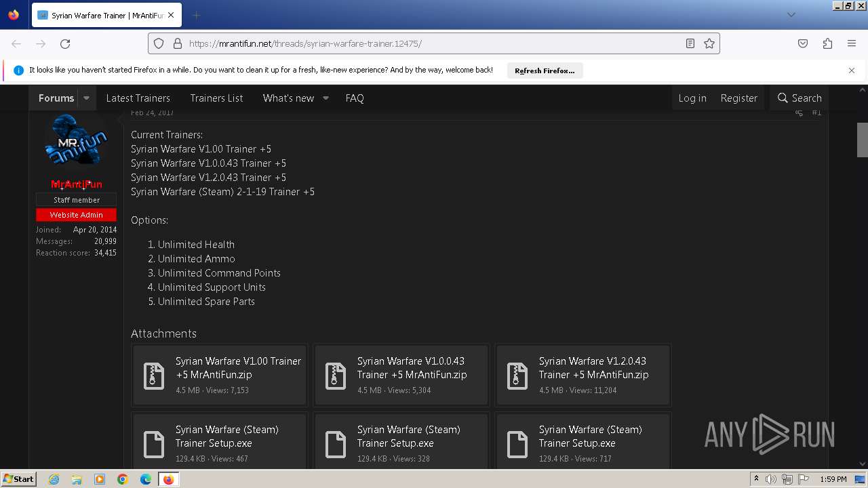Click 'Syrian Warfare (Steam) 2-1-19 Trainer +5' text

(x=222, y=192)
